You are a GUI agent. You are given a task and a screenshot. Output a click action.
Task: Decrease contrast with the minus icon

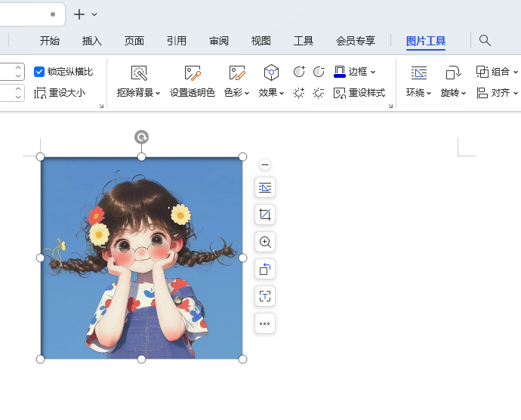click(319, 72)
